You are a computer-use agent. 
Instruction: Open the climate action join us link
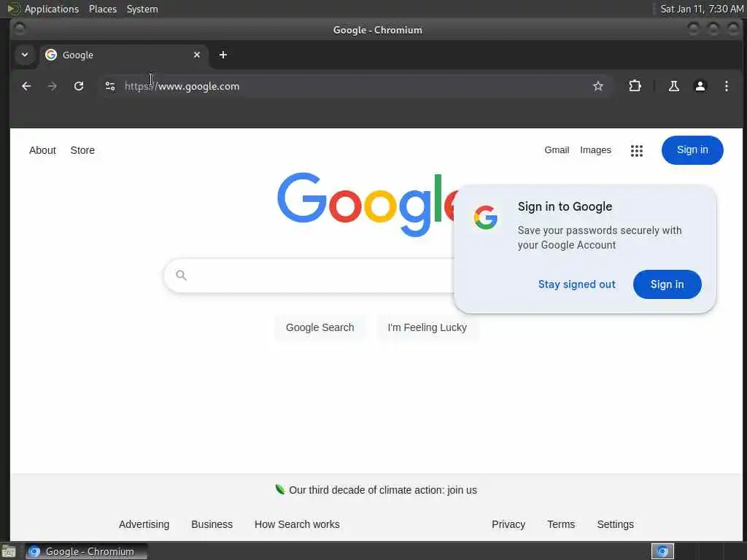click(382, 490)
